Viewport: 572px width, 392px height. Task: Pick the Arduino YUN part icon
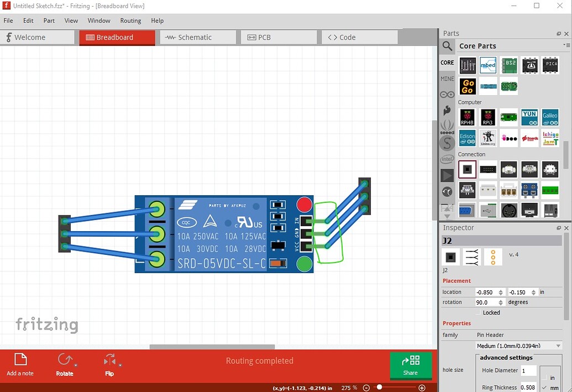[529, 118]
